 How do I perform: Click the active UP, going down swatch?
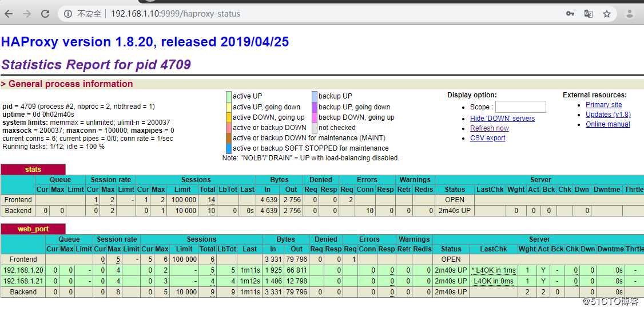[x=228, y=107]
